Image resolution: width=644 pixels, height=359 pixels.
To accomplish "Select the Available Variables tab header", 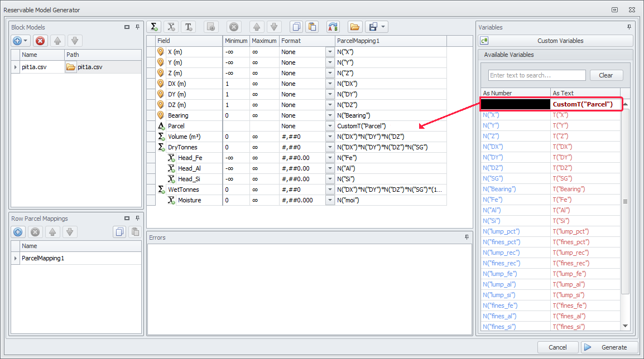I will pos(508,55).
